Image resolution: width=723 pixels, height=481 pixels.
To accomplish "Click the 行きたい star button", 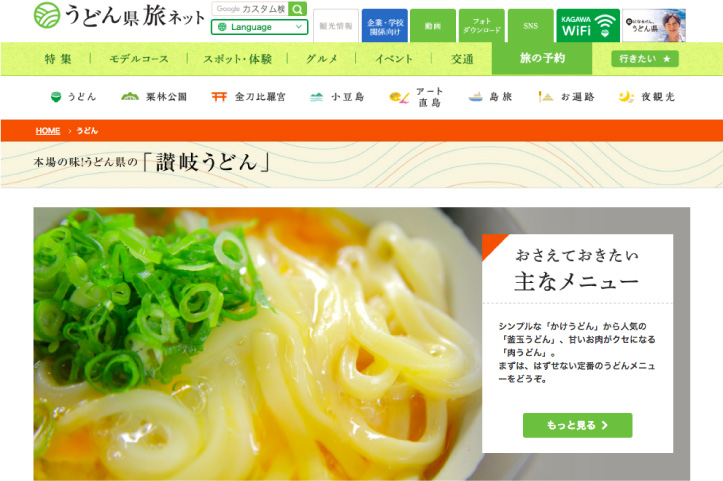I will 645,59.
